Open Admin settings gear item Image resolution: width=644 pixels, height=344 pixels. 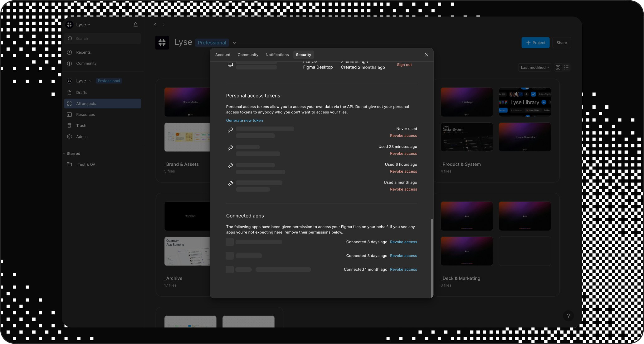coord(82,136)
